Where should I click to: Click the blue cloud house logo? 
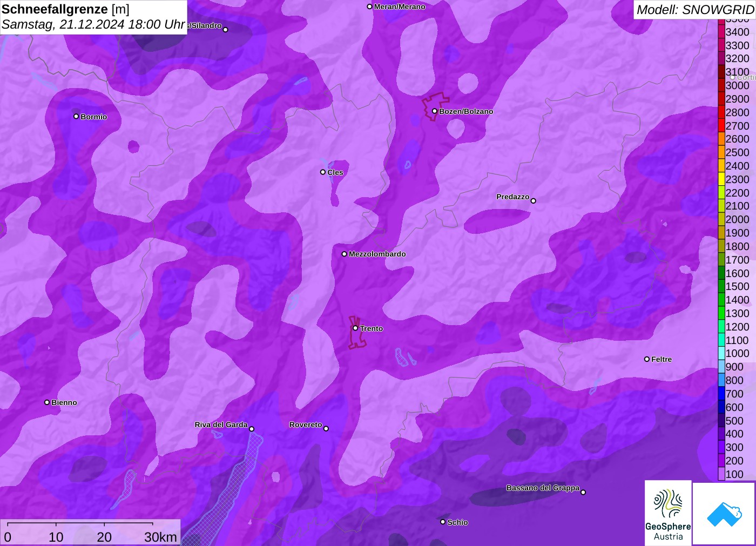pyautogui.click(x=724, y=514)
